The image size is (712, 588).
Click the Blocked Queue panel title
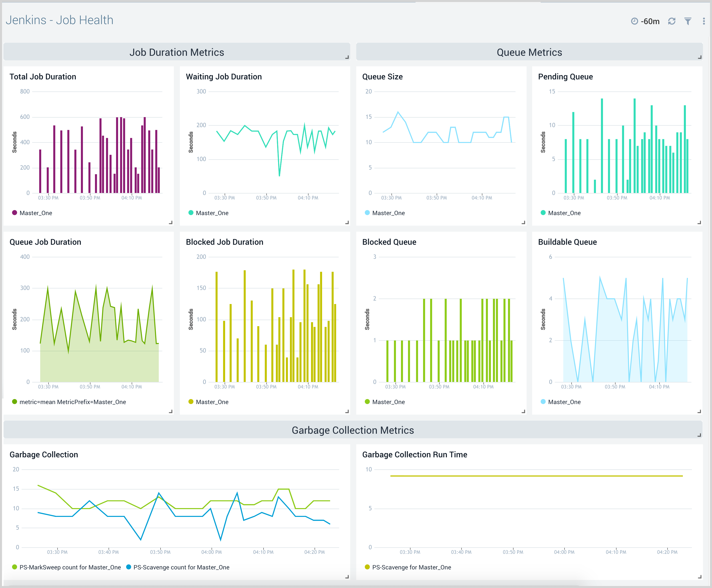click(389, 242)
